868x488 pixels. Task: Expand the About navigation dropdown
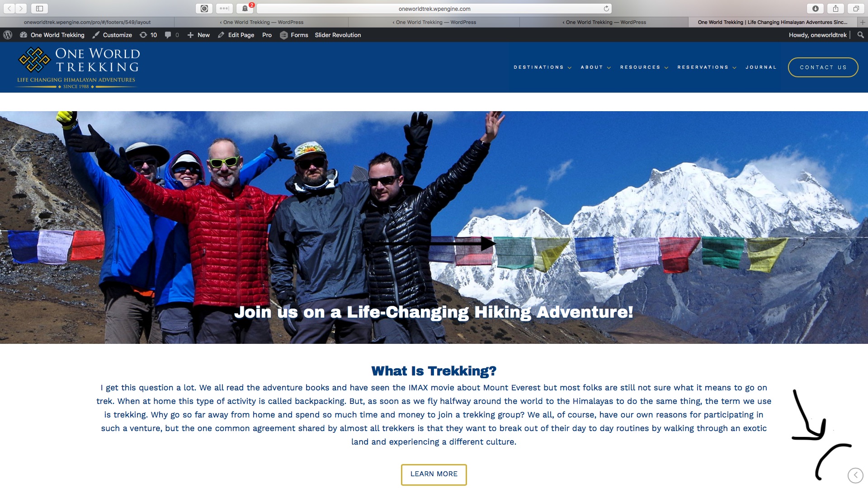tap(596, 67)
